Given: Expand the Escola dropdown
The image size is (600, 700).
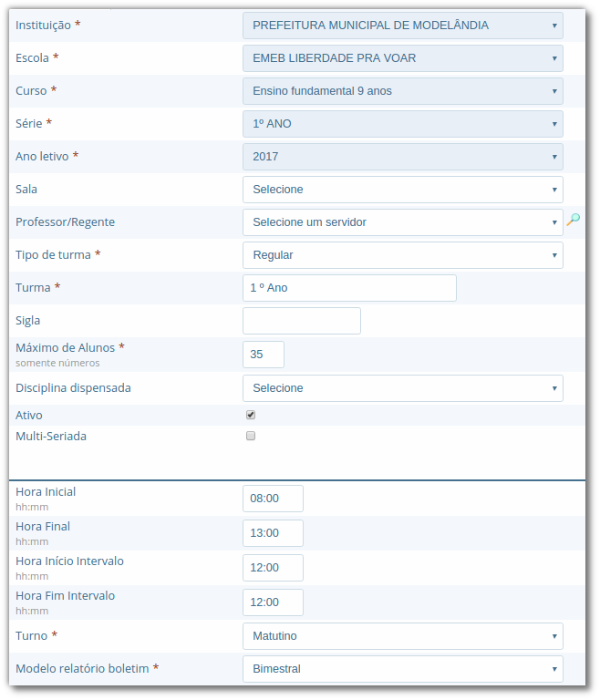Looking at the screenshot, I should pos(402,58).
